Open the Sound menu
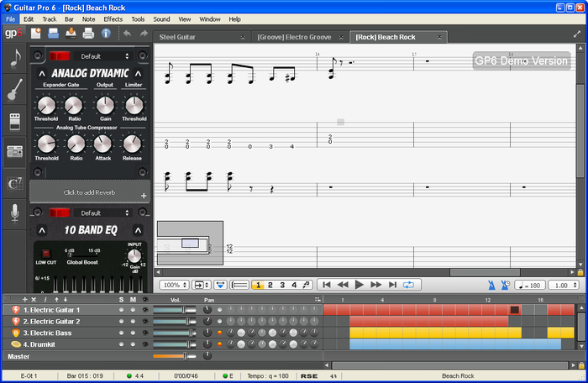588x383 pixels. point(161,19)
